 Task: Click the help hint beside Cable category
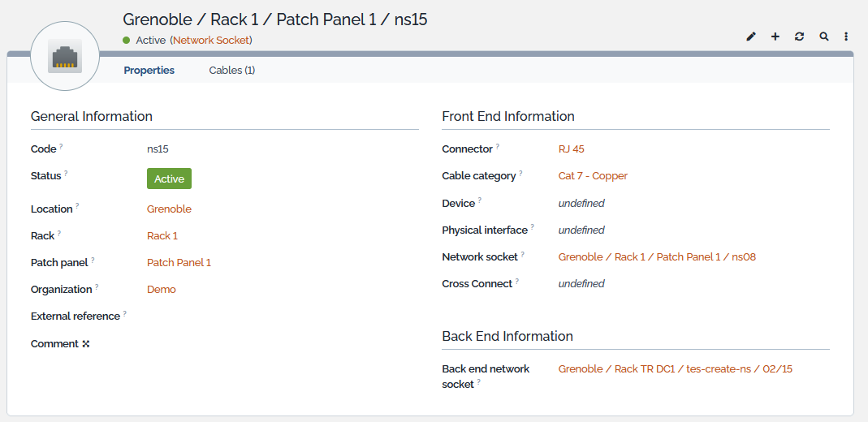(x=520, y=174)
